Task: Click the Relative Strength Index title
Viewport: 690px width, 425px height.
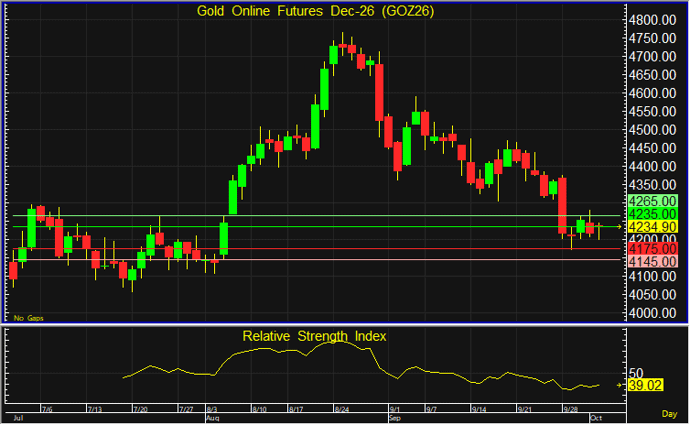Action: click(x=314, y=336)
